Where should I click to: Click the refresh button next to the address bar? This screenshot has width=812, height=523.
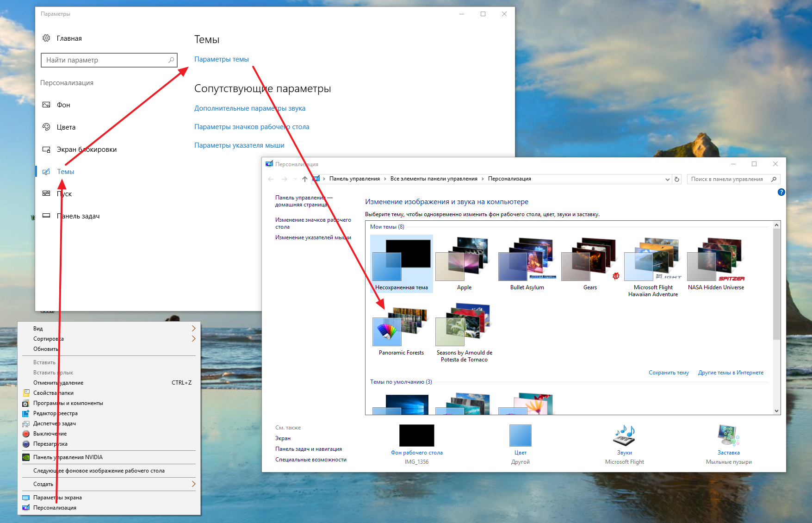[677, 179]
